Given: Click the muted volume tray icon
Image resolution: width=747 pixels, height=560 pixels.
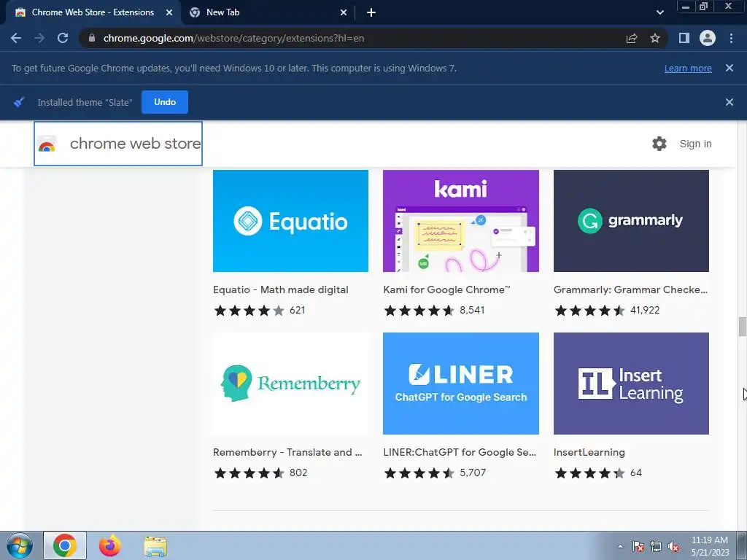Looking at the screenshot, I should click(673, 547).
